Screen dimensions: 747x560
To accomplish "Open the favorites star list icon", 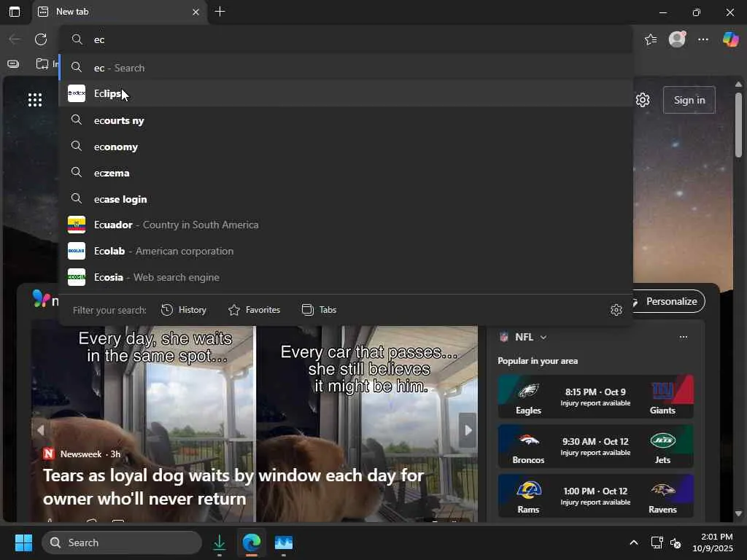I will (650, 39).
